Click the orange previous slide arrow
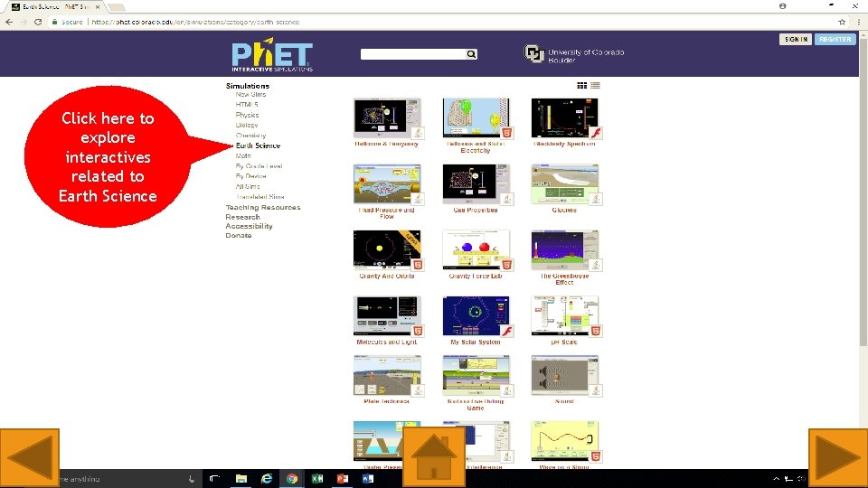This screenshot has width=868, height=488. [29, 458]
